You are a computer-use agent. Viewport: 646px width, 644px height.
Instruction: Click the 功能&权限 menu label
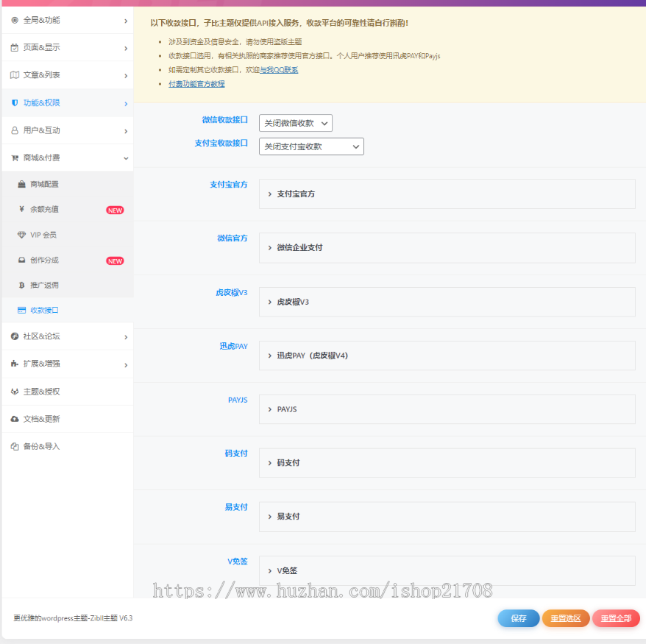pyautogui.click(x=42, y=102)
